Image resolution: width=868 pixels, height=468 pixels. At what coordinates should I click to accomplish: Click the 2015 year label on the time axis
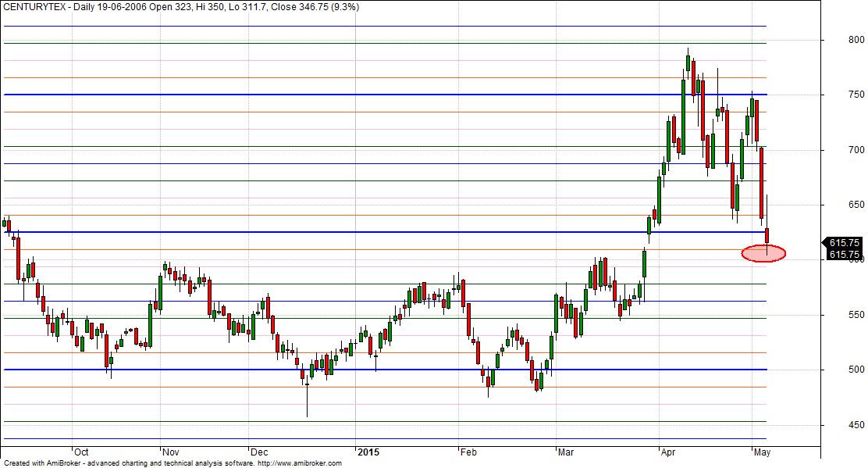point(367,452)
